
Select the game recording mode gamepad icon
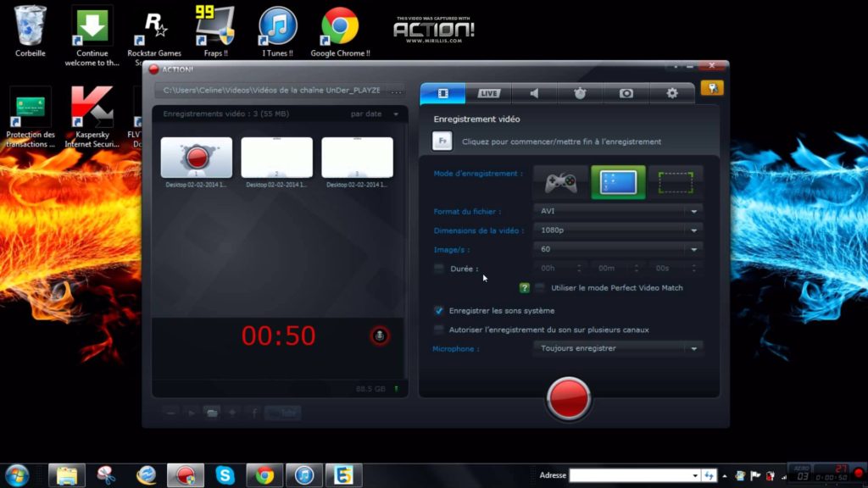pyautogui.click(x=560, y=180)
